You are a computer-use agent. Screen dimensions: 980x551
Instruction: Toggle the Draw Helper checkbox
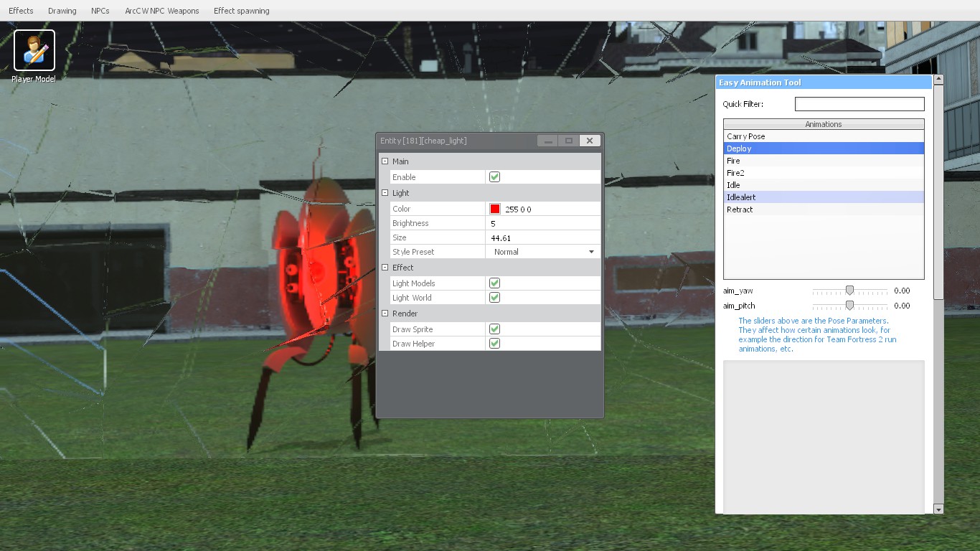point(494,344)
